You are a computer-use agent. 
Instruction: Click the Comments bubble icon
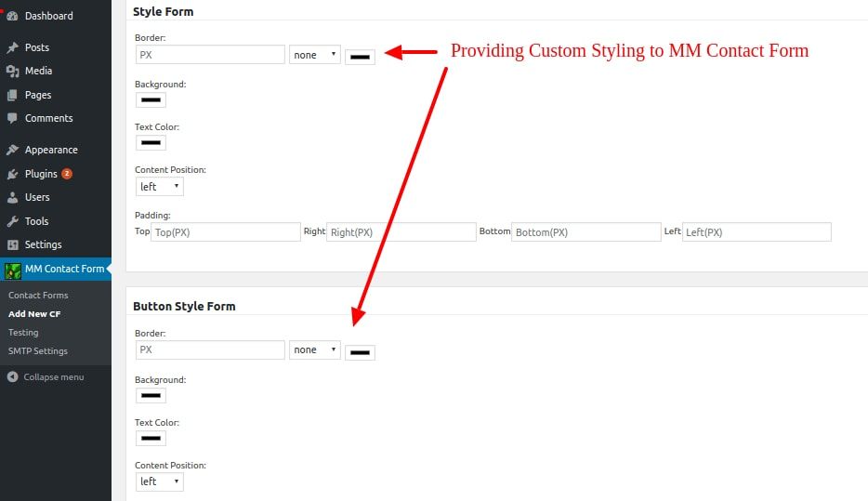tap(12, 118)
